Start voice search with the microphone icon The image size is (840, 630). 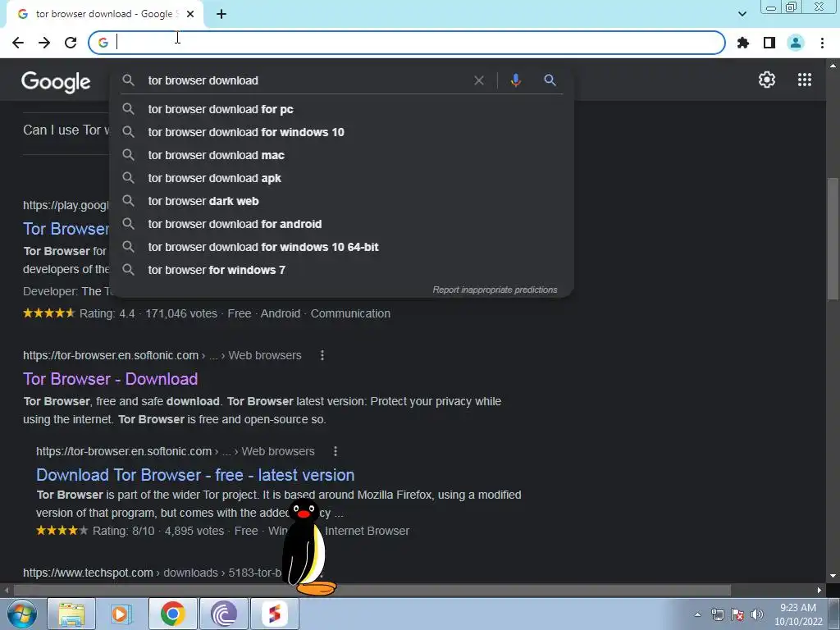515,80
